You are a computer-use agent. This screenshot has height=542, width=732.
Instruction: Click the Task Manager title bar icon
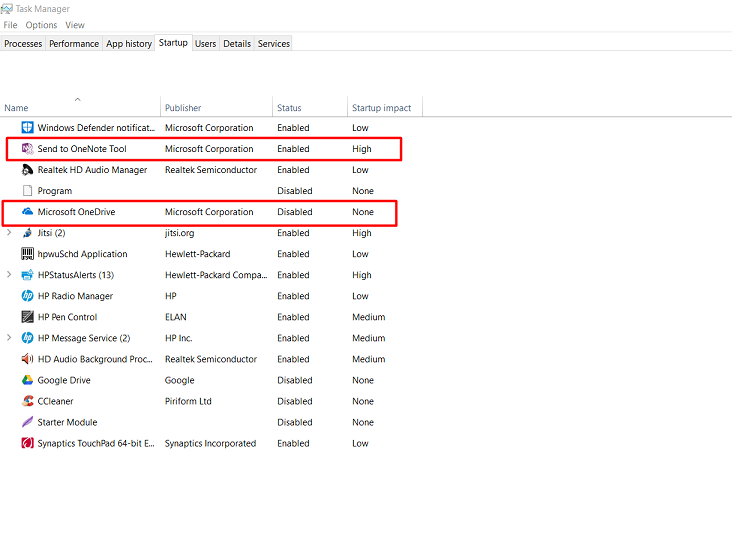click(7, 9)
